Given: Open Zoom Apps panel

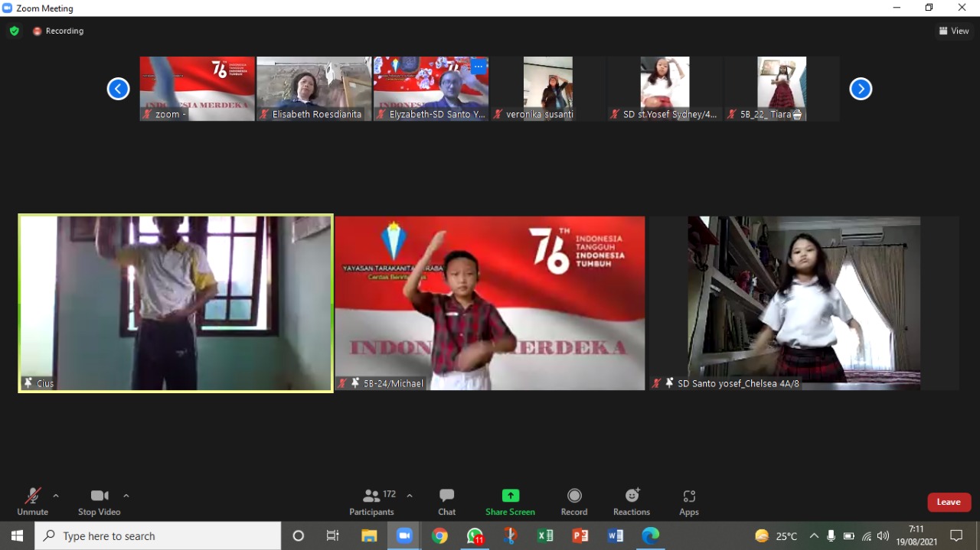Looking at the screenshot, I should tap(688, 501).
